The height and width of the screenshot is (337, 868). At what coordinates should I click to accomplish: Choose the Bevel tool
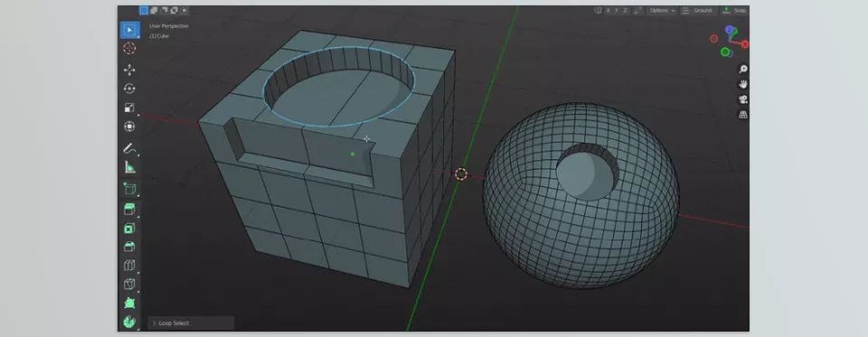[x=129, y=247]
